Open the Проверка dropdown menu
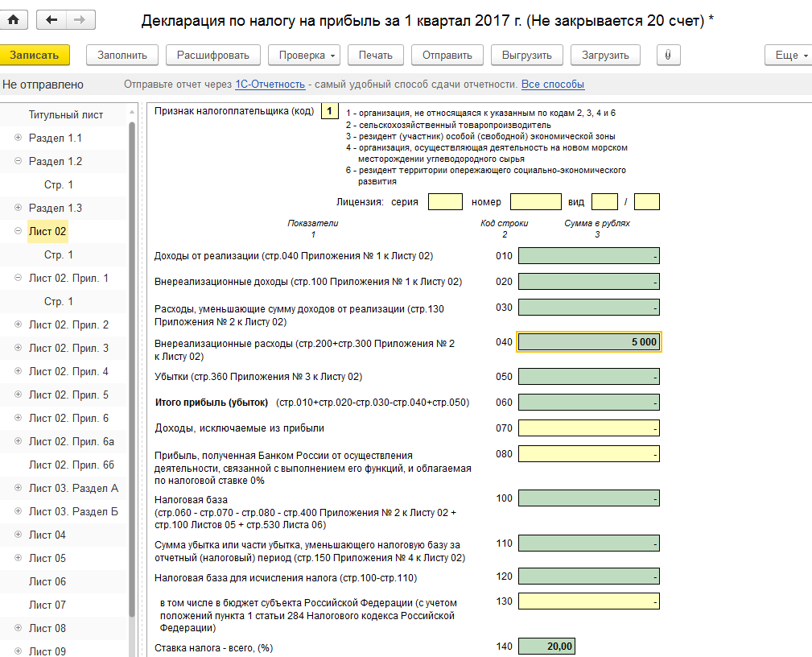Image resolution: width=812 pixels, height=657 pixels. (304, 55)
